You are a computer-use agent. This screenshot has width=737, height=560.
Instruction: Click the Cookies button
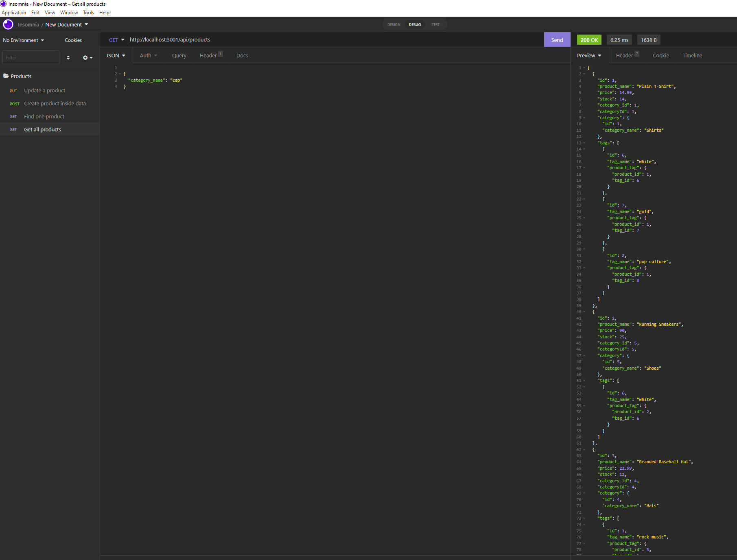click(73, 40)
